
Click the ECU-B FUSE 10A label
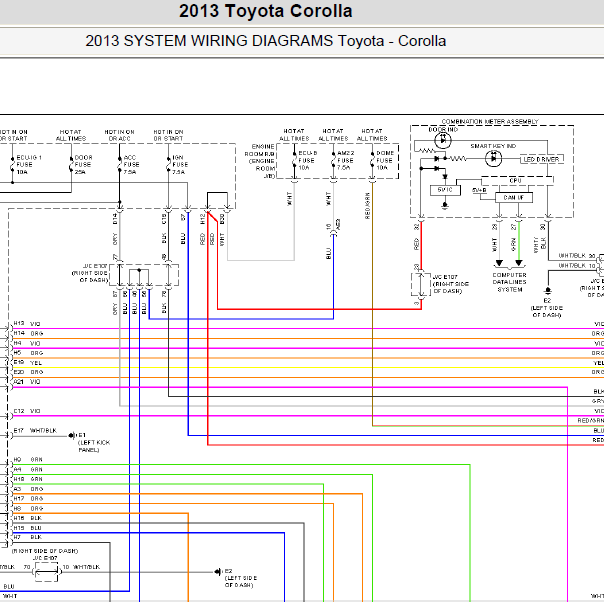pyautogui.click(x=307, y=160)
